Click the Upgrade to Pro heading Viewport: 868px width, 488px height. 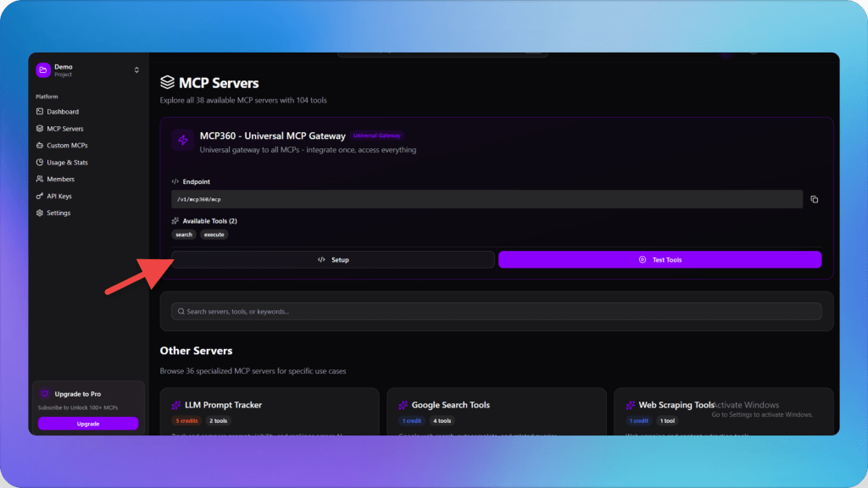(x=77, y=394)
